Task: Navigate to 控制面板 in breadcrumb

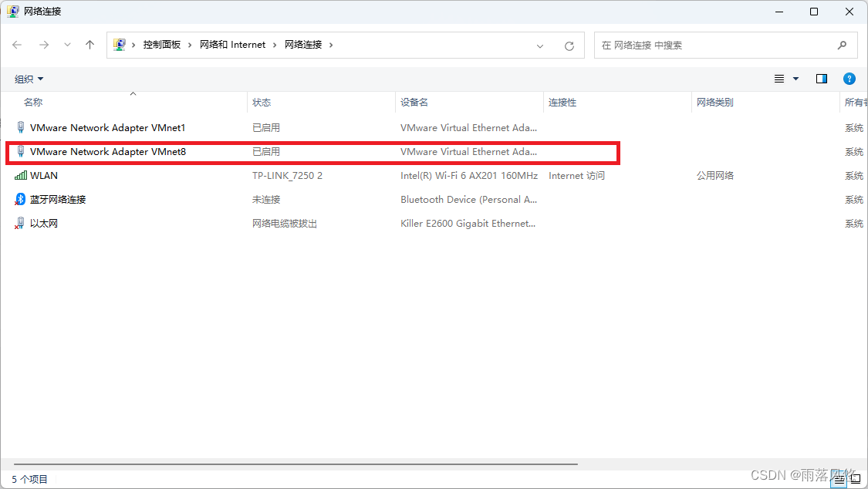Action: pyautogui.click(x=162, y=45)
